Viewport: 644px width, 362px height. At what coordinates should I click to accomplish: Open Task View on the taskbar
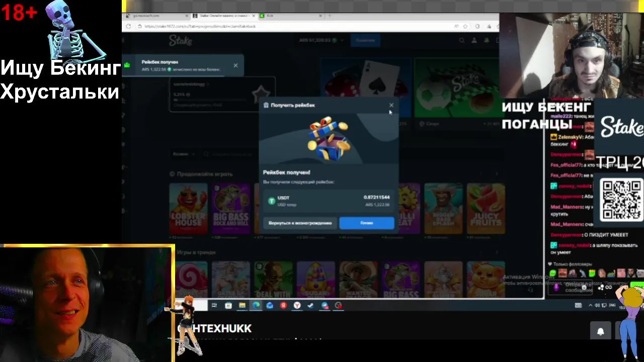(x=214, y=305)
